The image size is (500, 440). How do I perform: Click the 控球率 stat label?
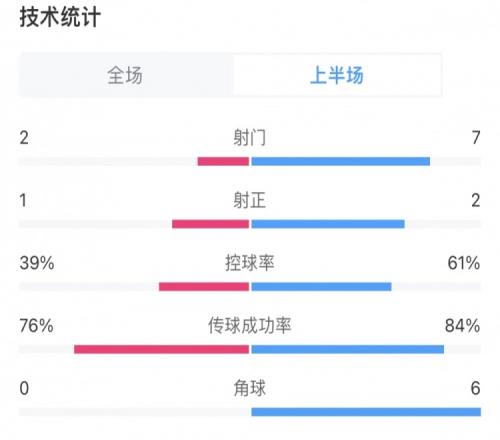point(250,263)
